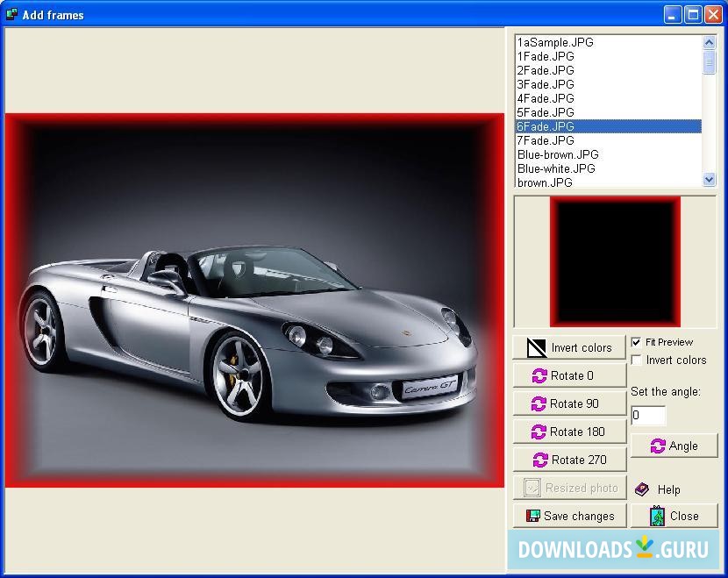Maximize the Add frames window
Screen dimensions: 728x578
click(x=693, y=14)
